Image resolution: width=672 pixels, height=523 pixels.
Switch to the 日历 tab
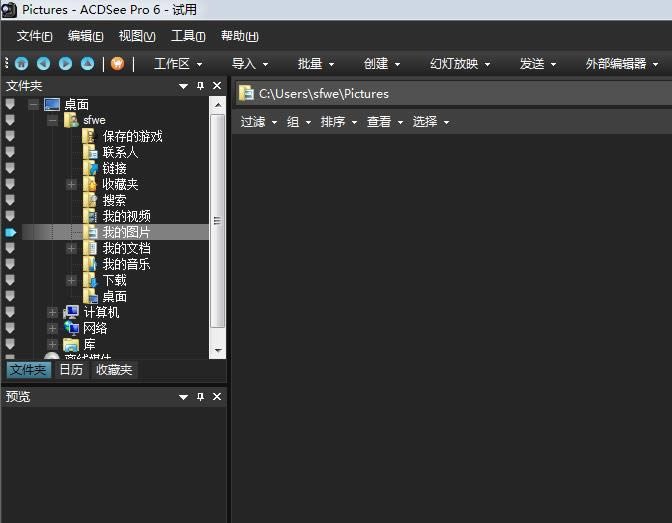pos(71,370)
